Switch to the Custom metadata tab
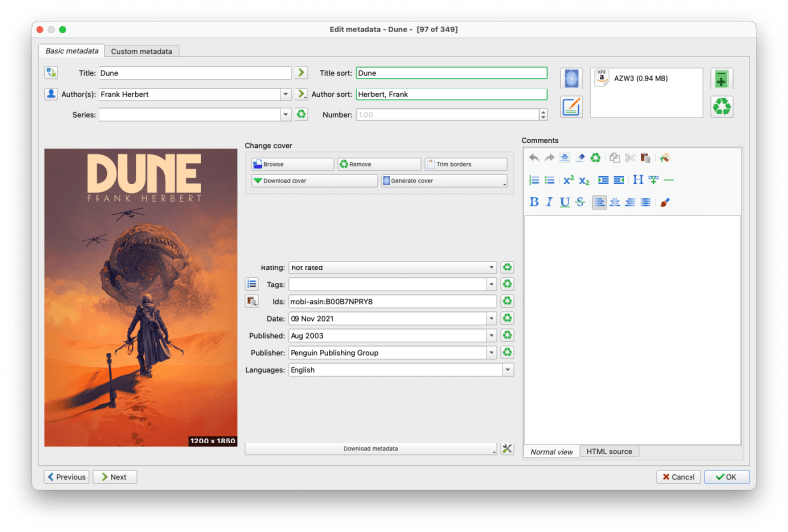Screen dimensions: 788x532 click(x=141, y=51)
